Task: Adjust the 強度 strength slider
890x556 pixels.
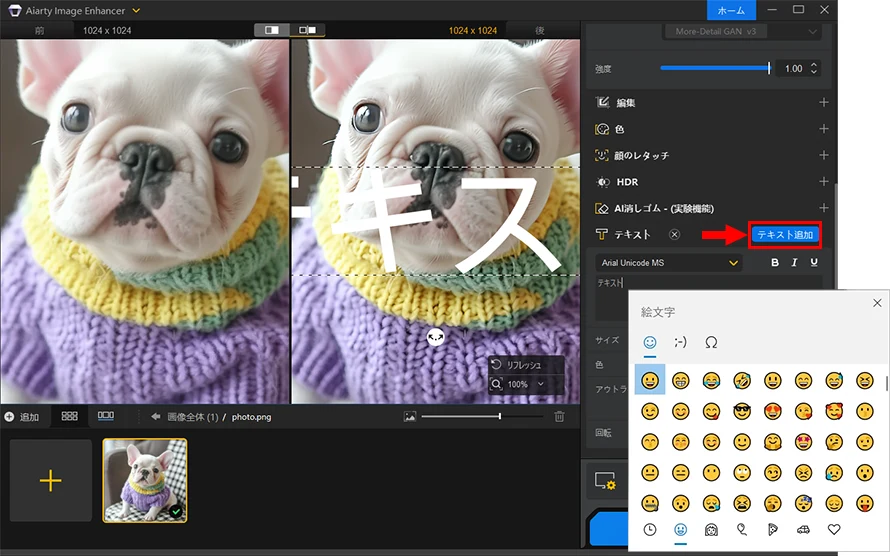Action: tap(715, 68)
